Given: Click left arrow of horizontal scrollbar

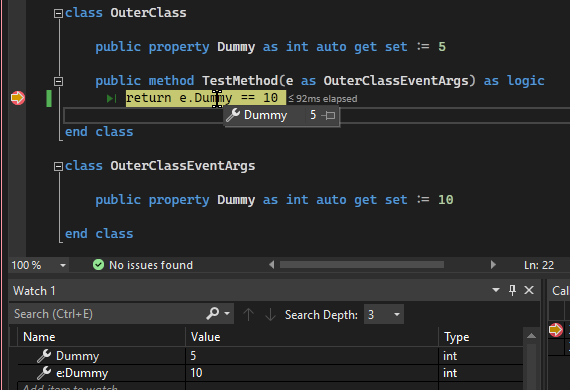Looking at the screenshot, I should [x=272, y=265].
